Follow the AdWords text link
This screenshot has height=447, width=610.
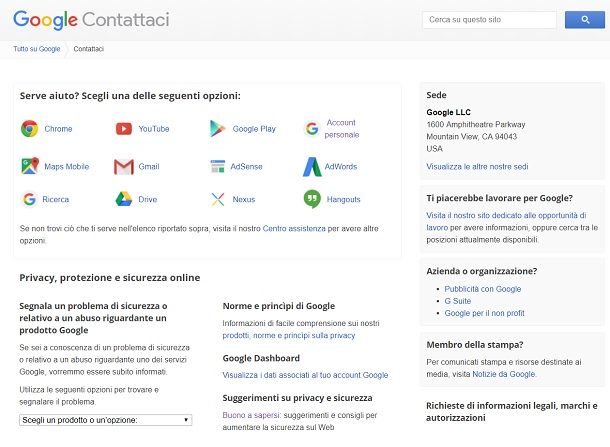341,167
